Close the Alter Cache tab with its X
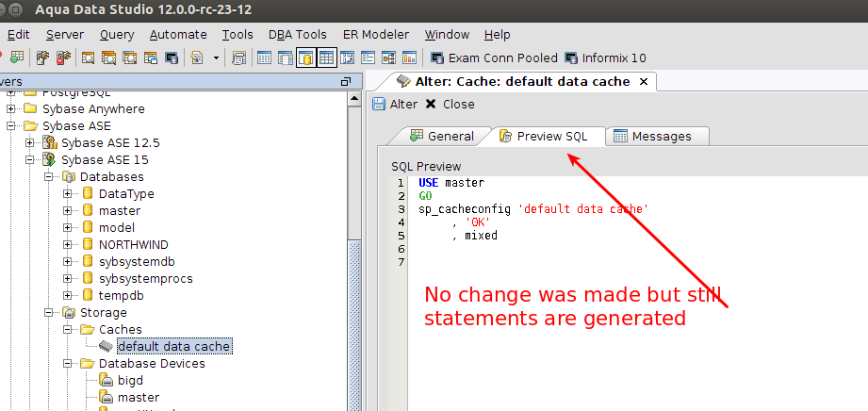868x411 pixels. click(644, 82)
